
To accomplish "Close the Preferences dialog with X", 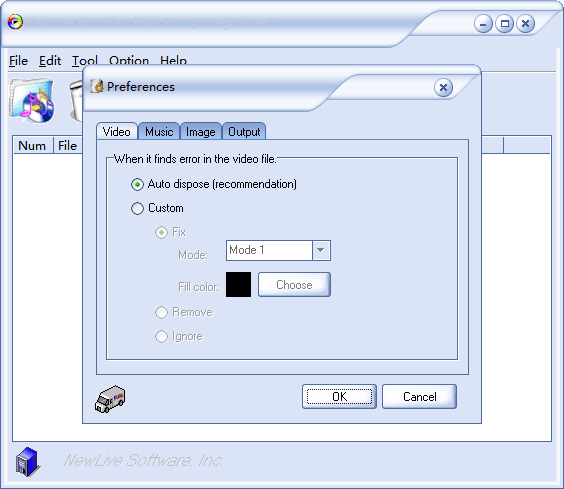I will (x=443, y=87).
